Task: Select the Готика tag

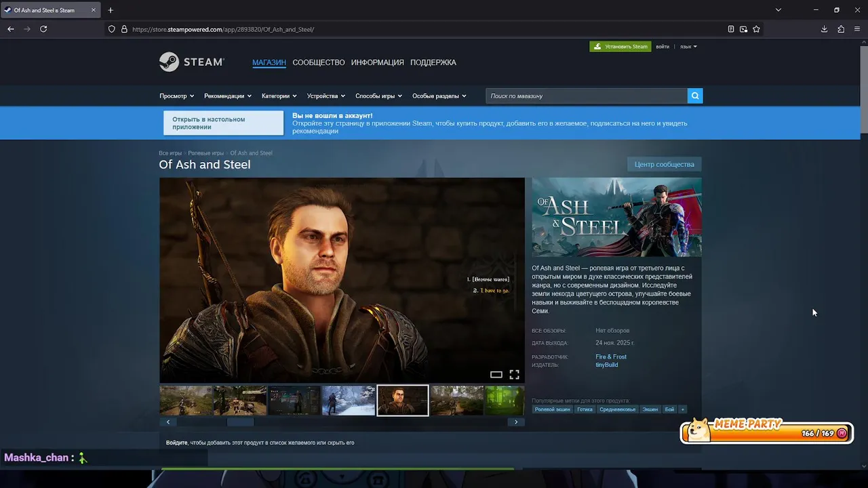Action: coord(585,409)
